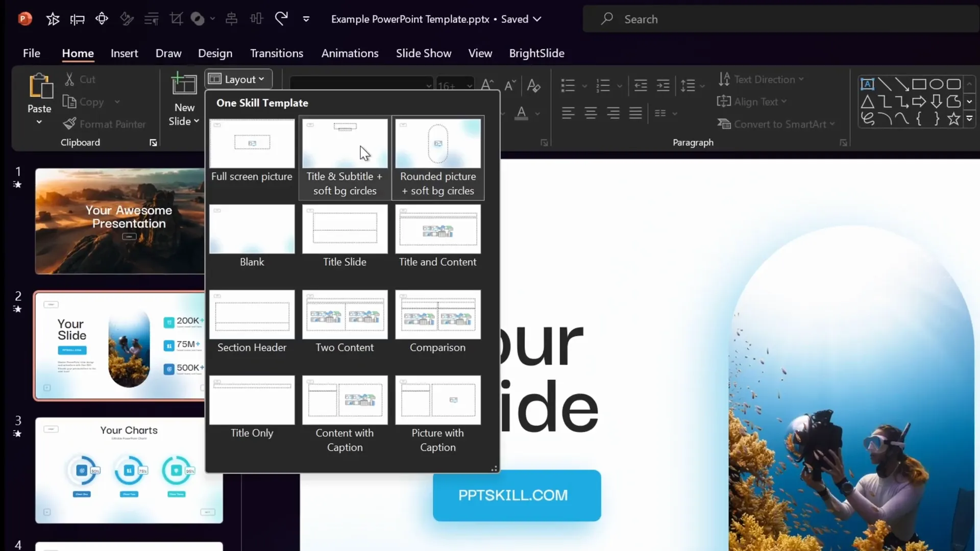This screenshot has height=551, width=980.
Task: Open the BrightSlide tab
Action: pyautogui.click(x=536, y=53)
